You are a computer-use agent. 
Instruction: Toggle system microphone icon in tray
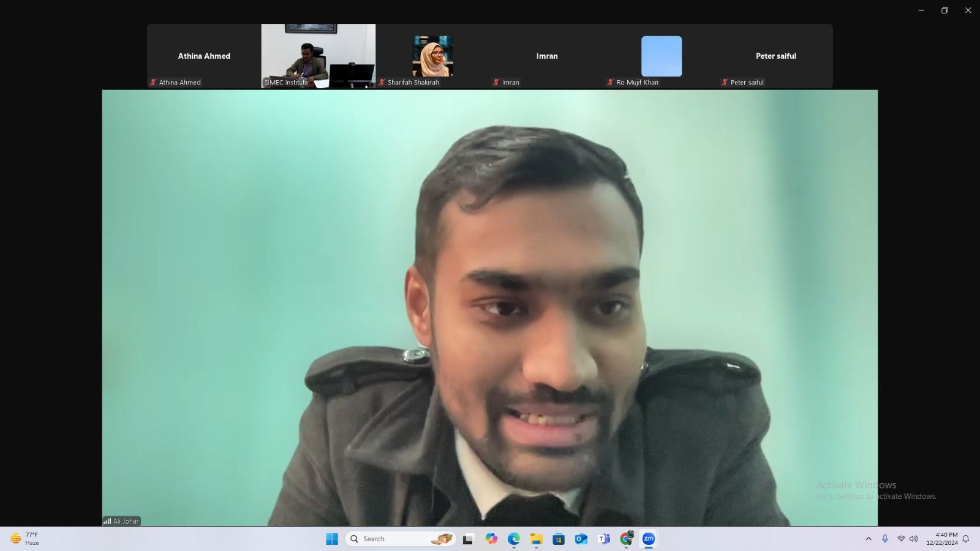[884, 539]
